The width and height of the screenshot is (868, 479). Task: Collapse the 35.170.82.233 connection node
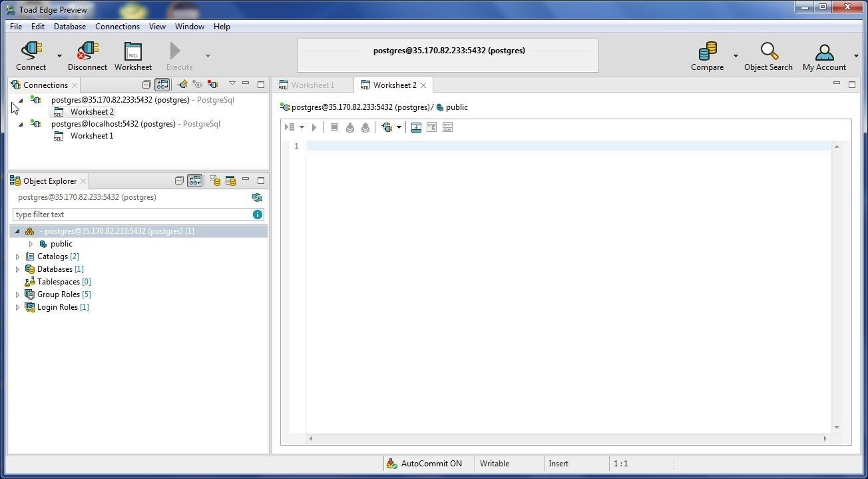pyautogui.click(x=21, y=101)
